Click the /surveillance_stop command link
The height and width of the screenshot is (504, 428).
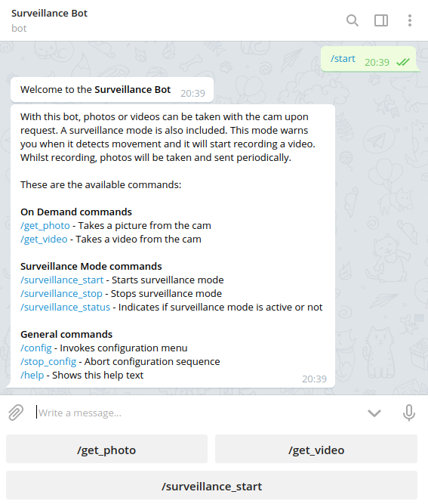pos(61,293)
